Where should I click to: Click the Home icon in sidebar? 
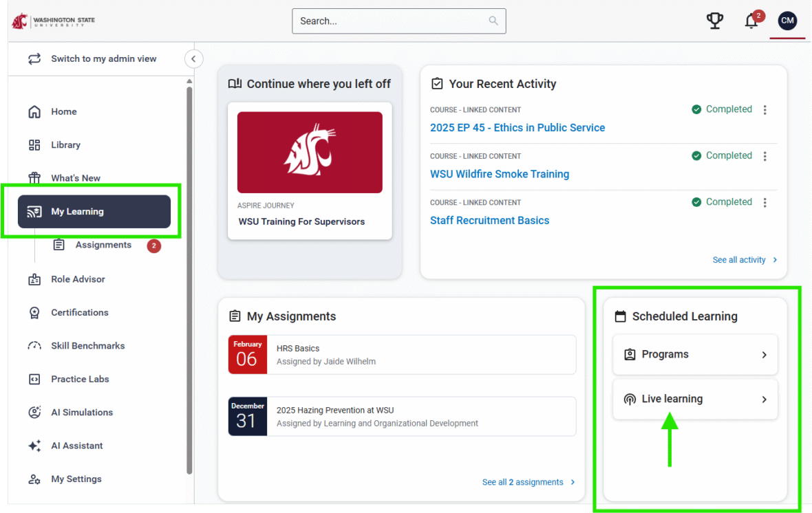tap(34, 112)
